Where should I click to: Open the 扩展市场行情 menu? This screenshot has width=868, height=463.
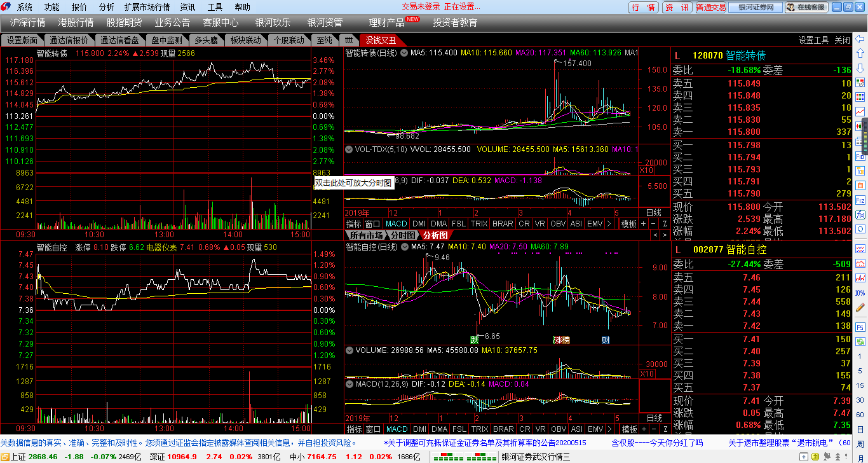coord(147,7)
